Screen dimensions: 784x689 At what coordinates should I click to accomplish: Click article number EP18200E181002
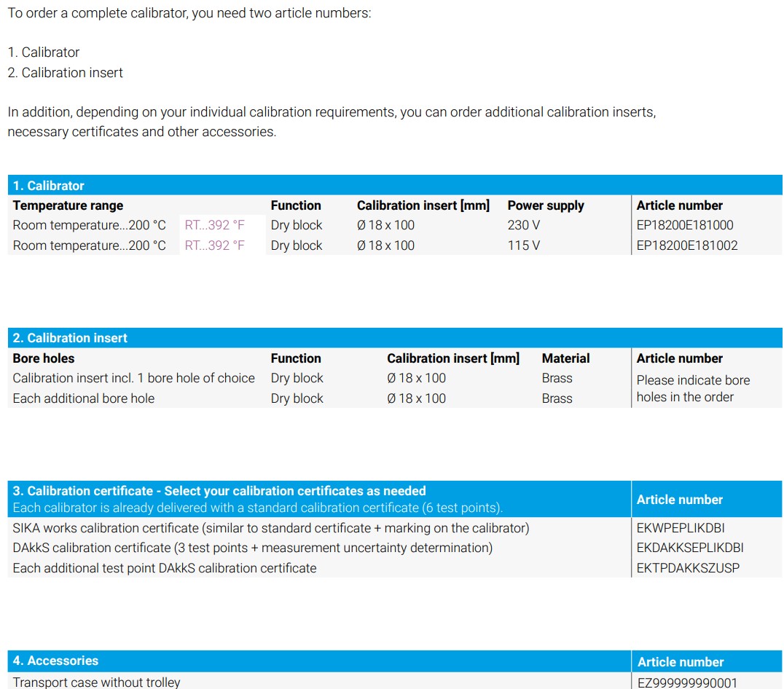pyautogui.click(x=686, y=245)
